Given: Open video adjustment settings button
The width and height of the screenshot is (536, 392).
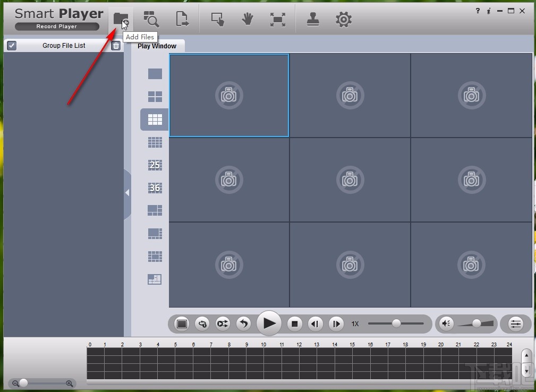Looking at the screenshot, I should [x=516, y=323].
